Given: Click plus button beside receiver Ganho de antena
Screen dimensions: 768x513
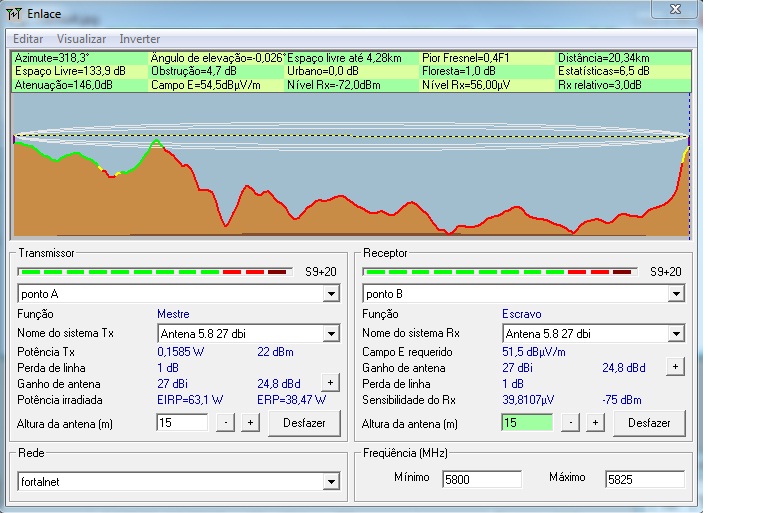Looking at the screenshot, I should pyautogui.click(x=676, y=367).
